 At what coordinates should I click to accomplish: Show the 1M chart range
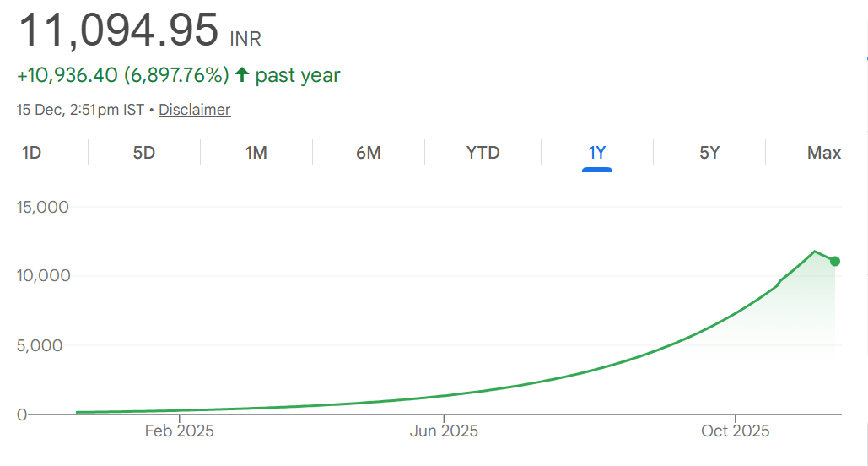tap(256, 153)
